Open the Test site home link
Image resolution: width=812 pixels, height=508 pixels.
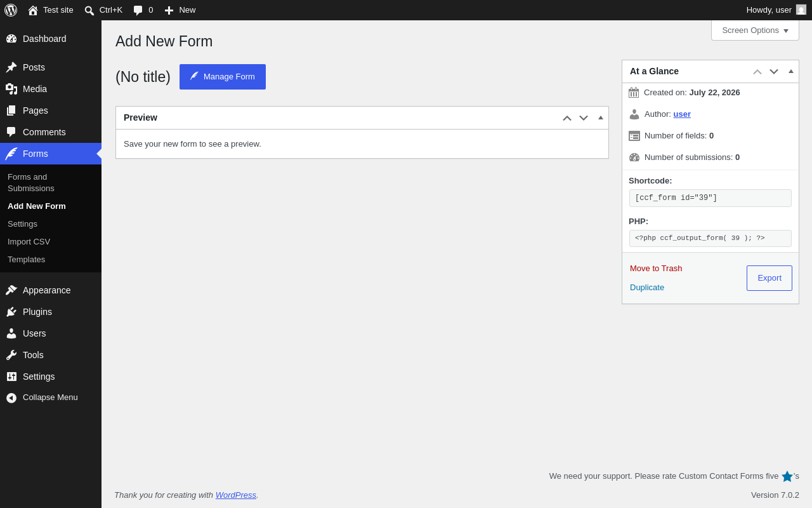[x=51, y=10]
